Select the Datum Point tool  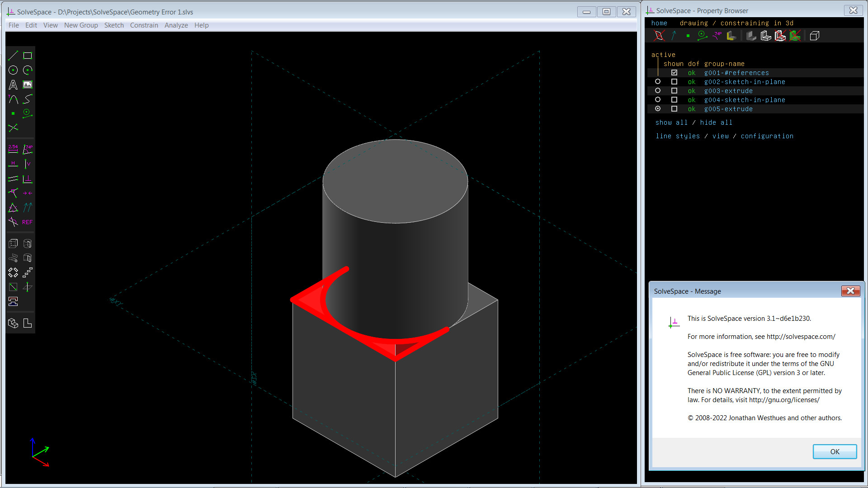pos(13,114)
